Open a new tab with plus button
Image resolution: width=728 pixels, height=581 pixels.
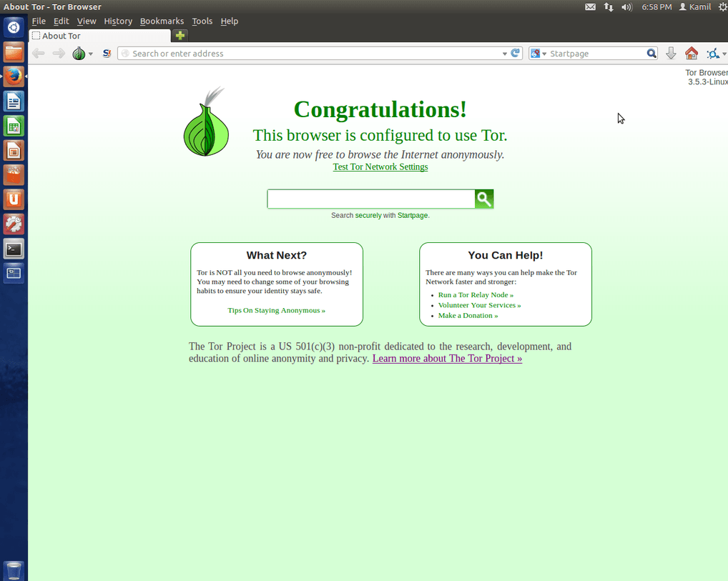point(180,36)
